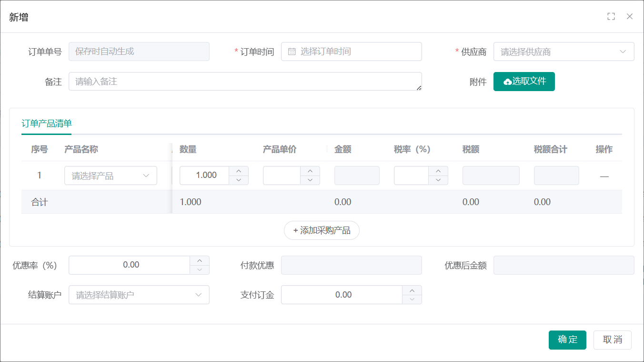Click the 优惠率 input showing 0.00

pos(130,265)
